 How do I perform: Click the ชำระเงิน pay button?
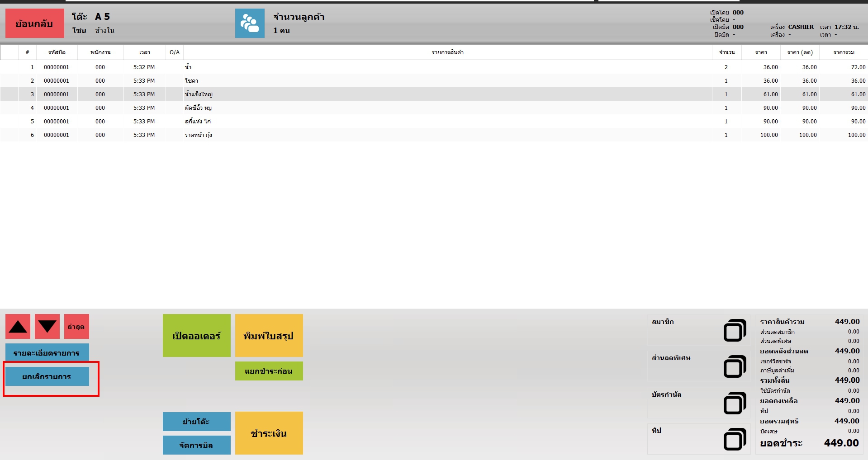(269, 433)
